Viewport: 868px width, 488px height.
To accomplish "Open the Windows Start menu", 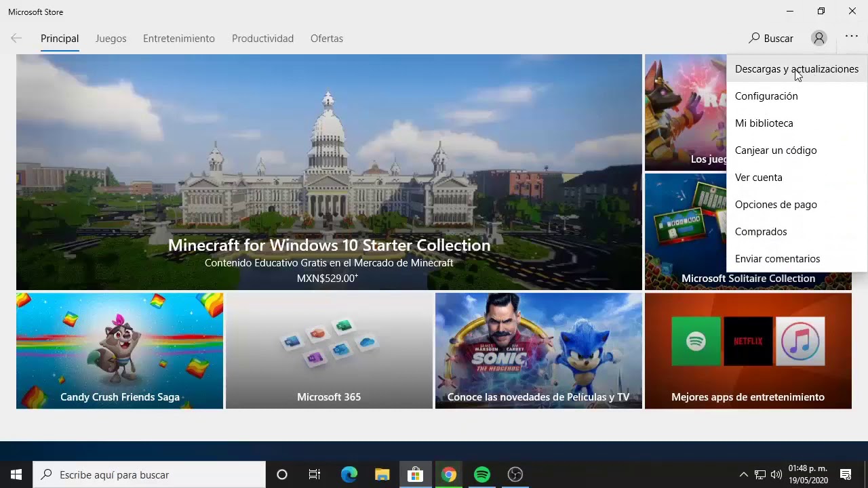I will [x=16, y=474].
